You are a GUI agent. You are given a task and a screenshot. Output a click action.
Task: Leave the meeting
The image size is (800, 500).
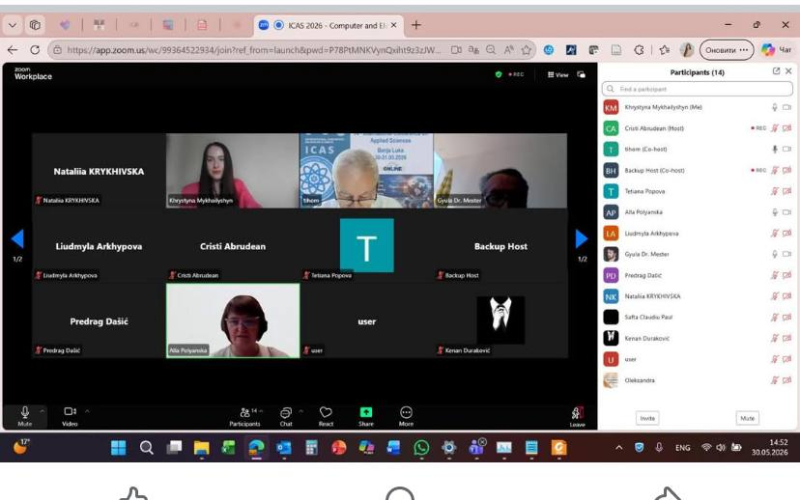click(577, 416)
